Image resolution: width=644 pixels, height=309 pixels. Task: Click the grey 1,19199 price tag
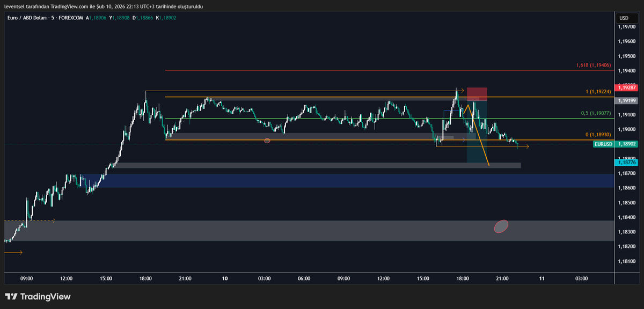627,100
